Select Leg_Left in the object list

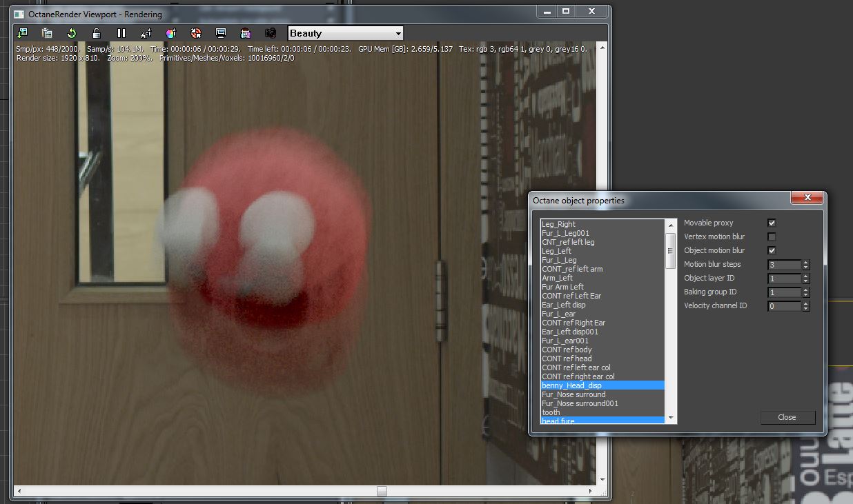click(602, 251)
